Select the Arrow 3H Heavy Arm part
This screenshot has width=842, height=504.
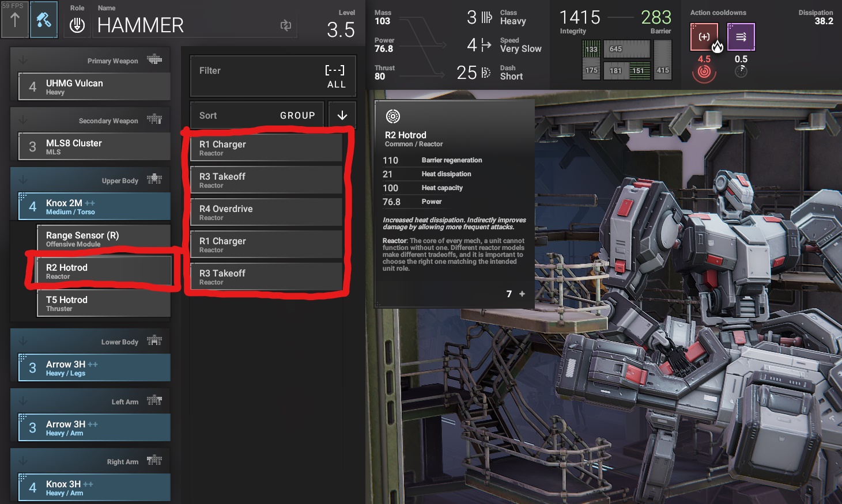click(95, 427)
